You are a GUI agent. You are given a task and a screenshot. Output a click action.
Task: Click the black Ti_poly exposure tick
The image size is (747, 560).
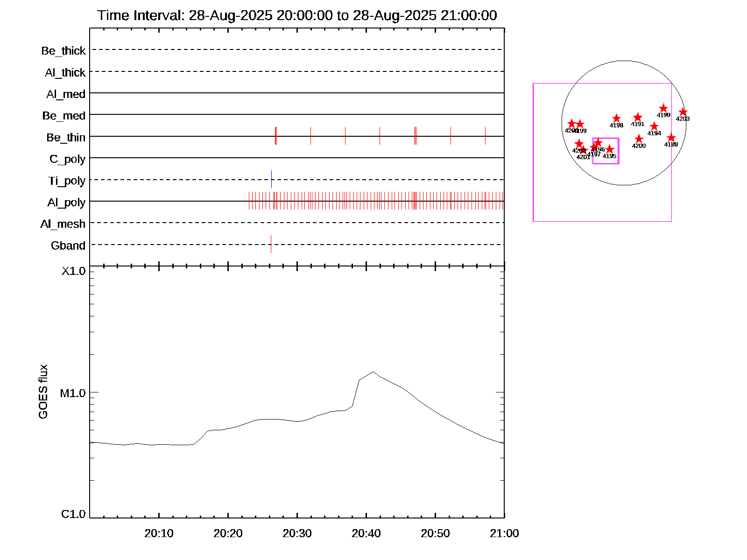(271, 179)
